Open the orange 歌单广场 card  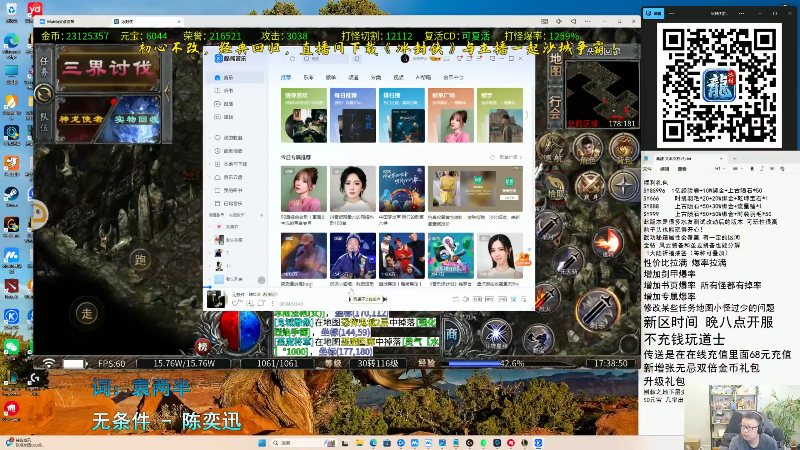point(451,115)
